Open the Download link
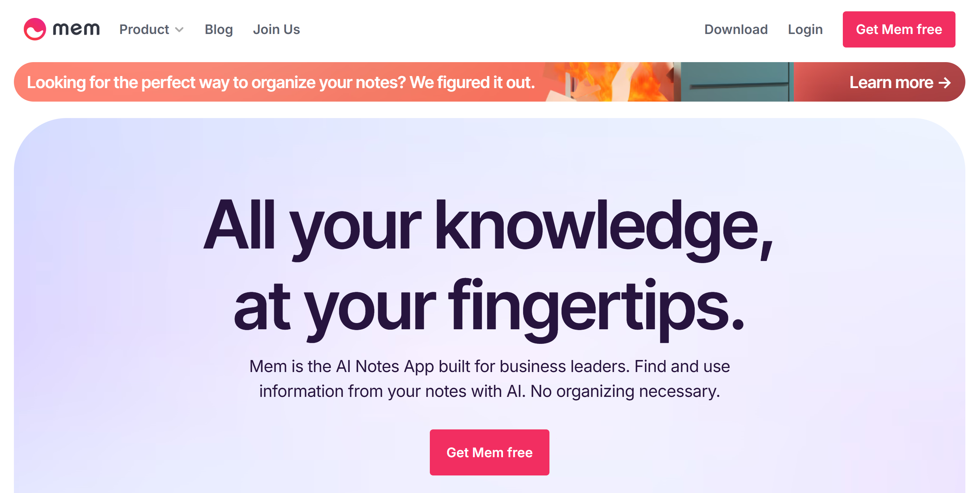 coord(736,29)
